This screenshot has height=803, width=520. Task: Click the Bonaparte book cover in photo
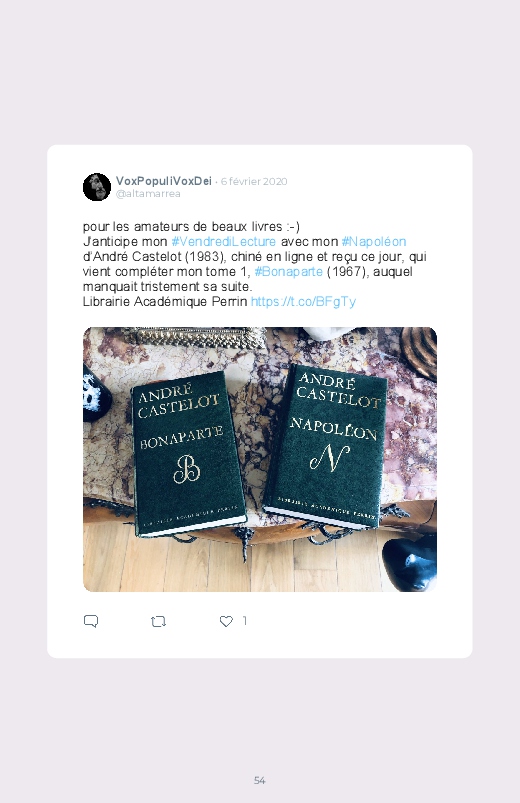point(188,454)
